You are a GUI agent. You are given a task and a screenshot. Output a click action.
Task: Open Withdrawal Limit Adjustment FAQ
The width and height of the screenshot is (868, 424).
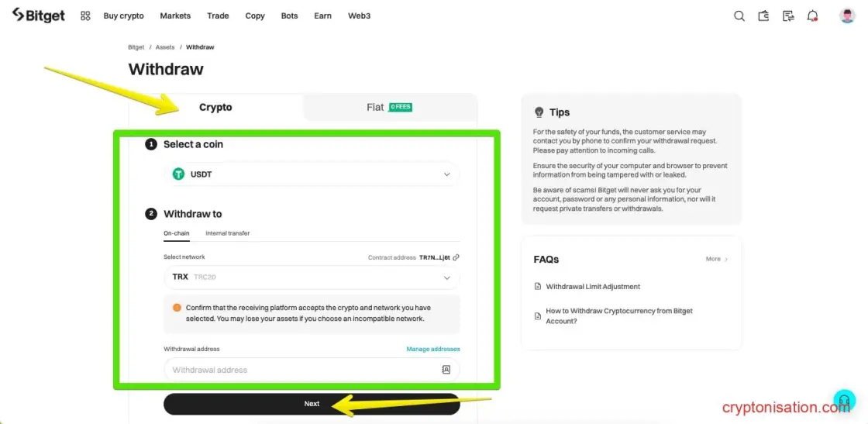point(593,287)
